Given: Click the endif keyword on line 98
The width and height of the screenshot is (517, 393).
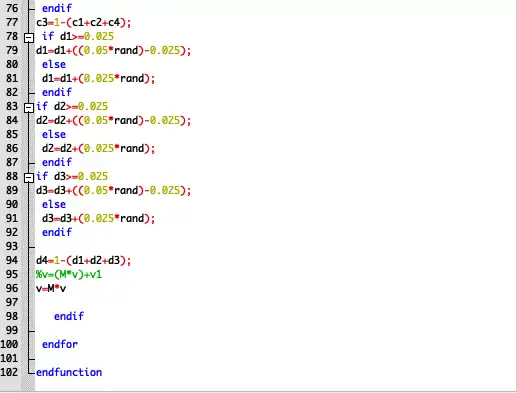Looking at the screenshot, I should coord(69,316).
